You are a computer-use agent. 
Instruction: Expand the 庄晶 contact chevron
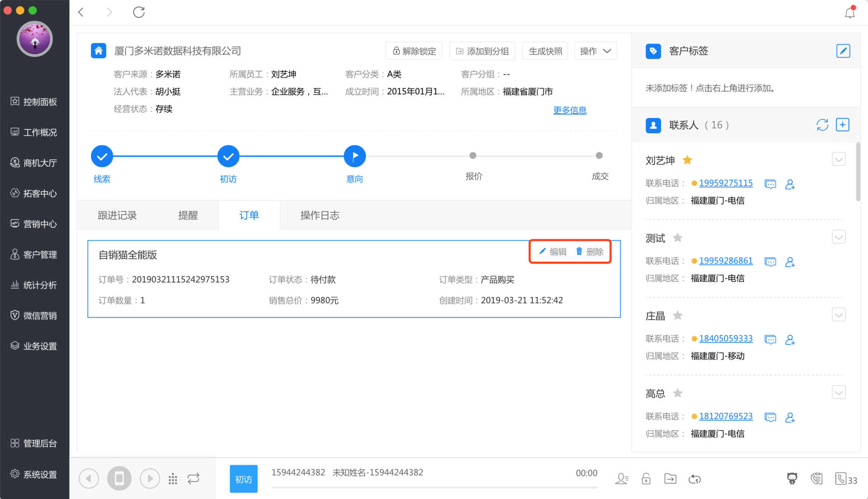coord(839,315)
